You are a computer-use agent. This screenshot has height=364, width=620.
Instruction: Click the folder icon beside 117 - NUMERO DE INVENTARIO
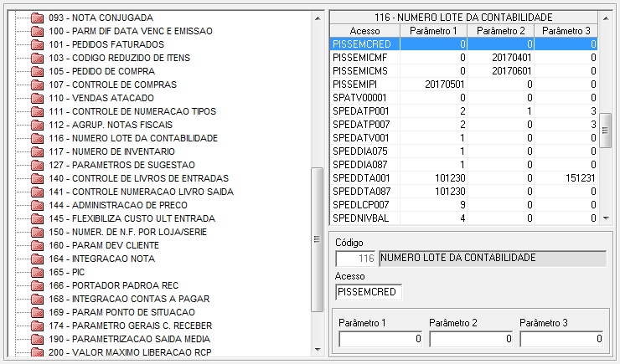click(x=37, y=151)
